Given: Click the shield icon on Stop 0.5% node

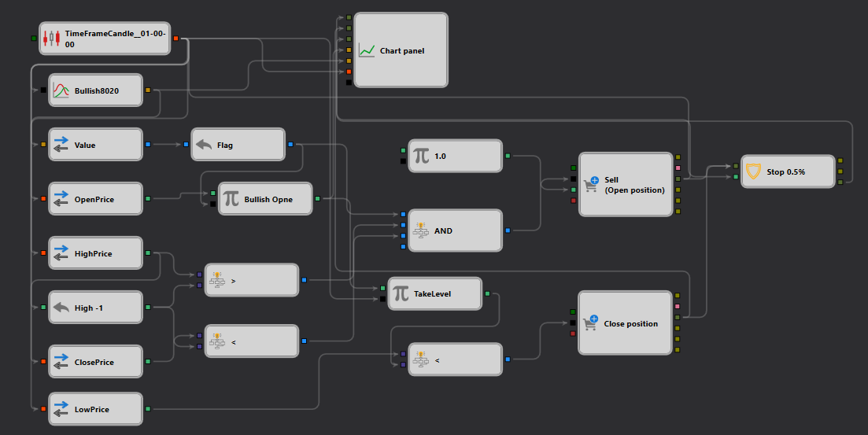Looking at the screenshot, I should [753, 171].
